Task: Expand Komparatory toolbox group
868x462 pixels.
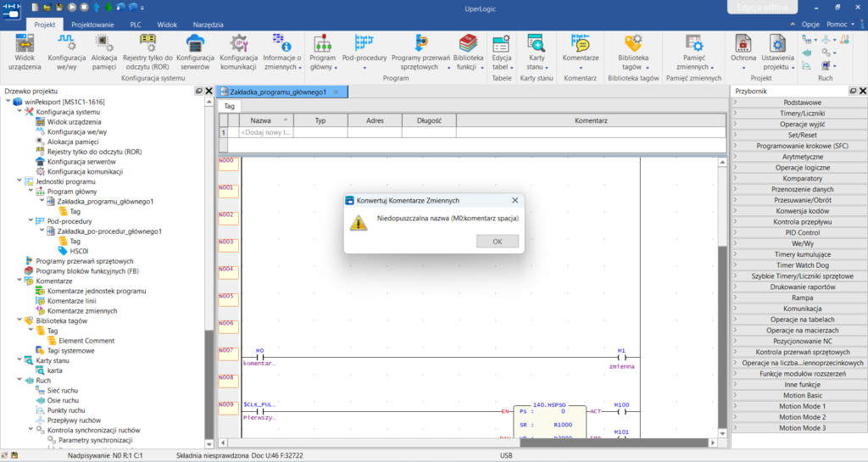Action: [799, 178]
